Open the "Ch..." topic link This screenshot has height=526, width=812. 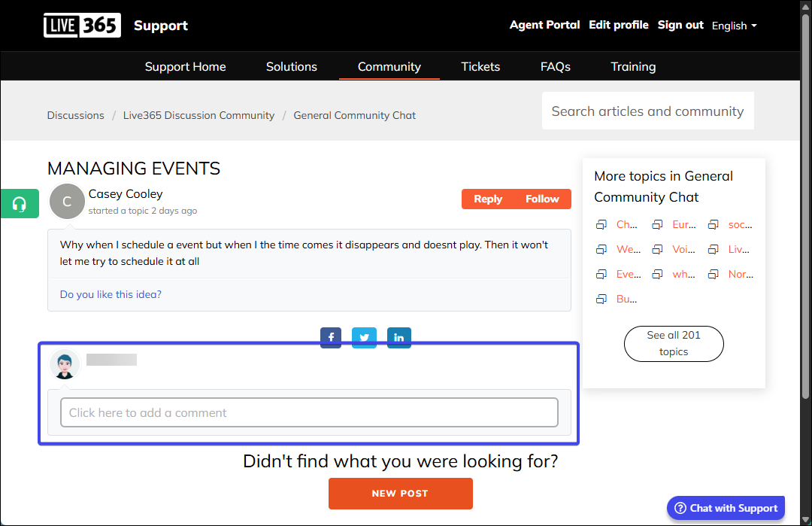(x=626, y=224)
